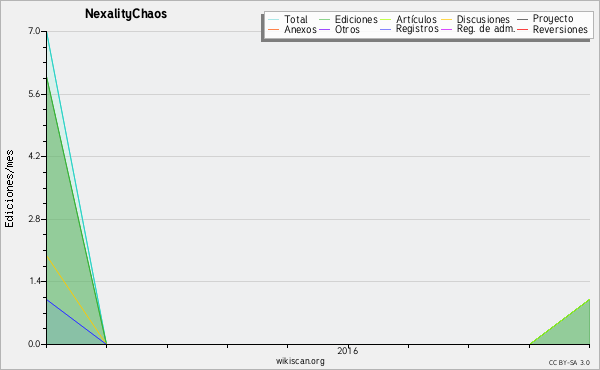
Task: Click the red Reversiones legend line swatch
Action: (x=522, y=29)
